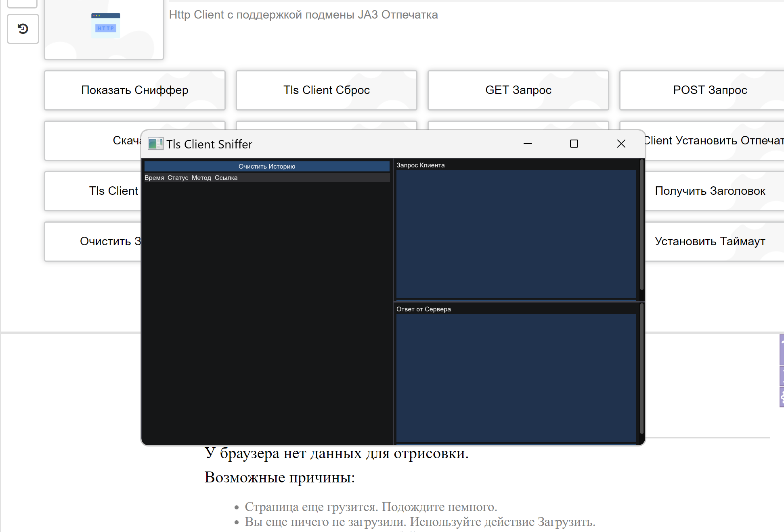Click inside the 'Запрос Клиента' text area

click(516, 233)
